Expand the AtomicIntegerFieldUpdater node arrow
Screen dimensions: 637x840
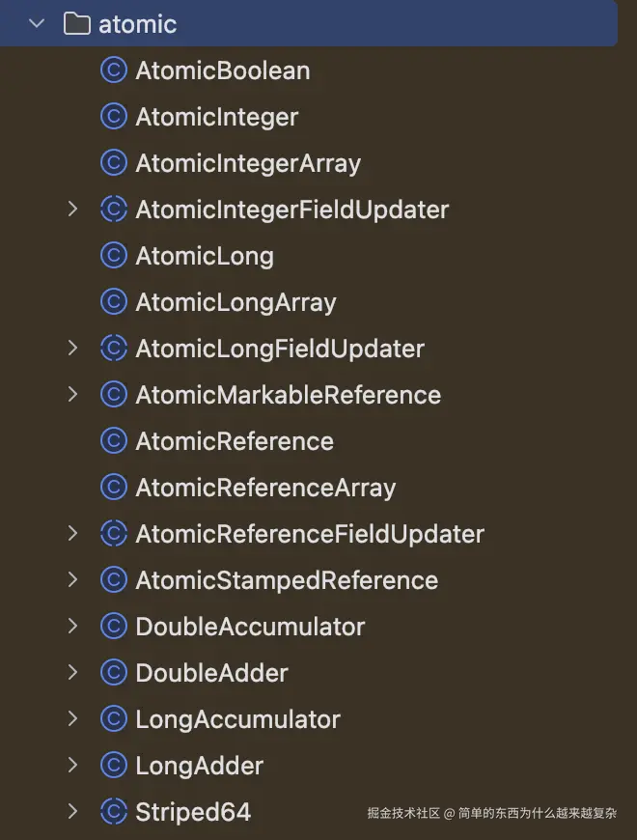[x=72, y=210]
